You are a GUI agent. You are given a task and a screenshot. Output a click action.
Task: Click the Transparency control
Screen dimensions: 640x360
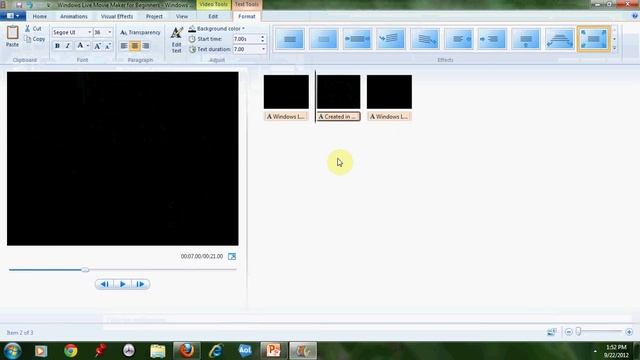pyautogui.click(x=140, y=32)
